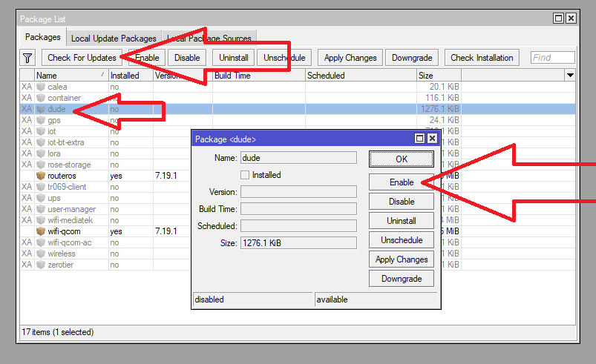Open the Local Update Packages tab
This screenshot has height=364, width=596.
pyautogui.click(x=114, y=39)
